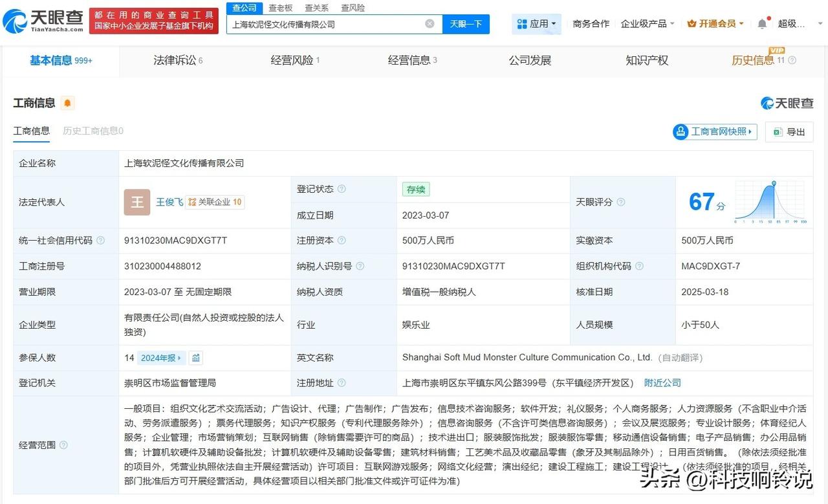
Task: Click the 商务合作 link in the header
Action: pos(591,24)
